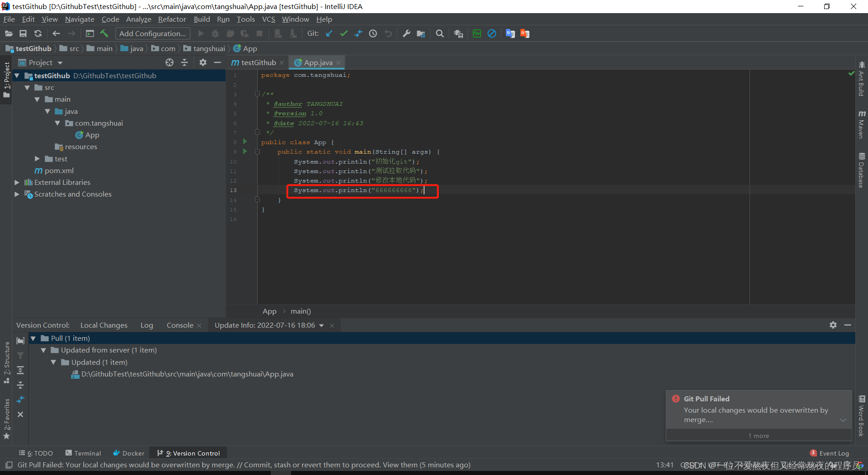Click Collapse All icon in Version Control panel
This screenshot has height=475, width=868.
[x=20, y=385]
